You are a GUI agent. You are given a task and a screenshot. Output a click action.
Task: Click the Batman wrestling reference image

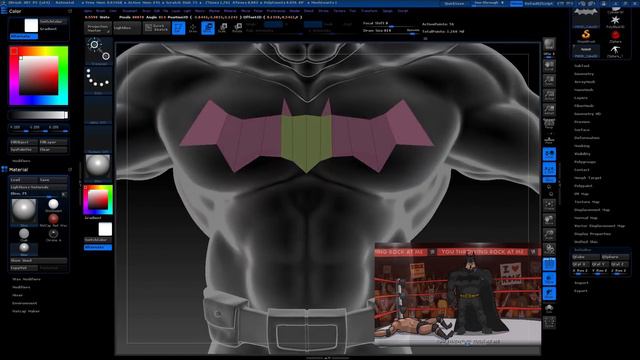pos(458,295)
